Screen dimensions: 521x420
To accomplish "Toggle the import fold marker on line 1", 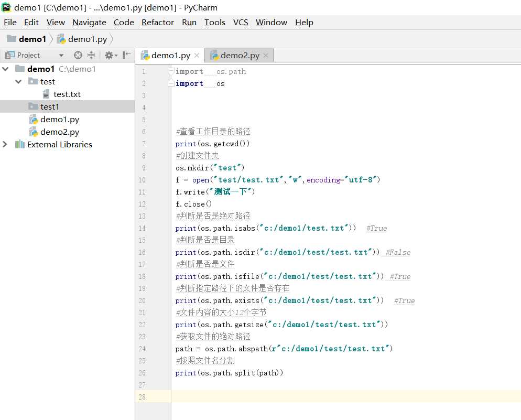I will coord(171,70).
